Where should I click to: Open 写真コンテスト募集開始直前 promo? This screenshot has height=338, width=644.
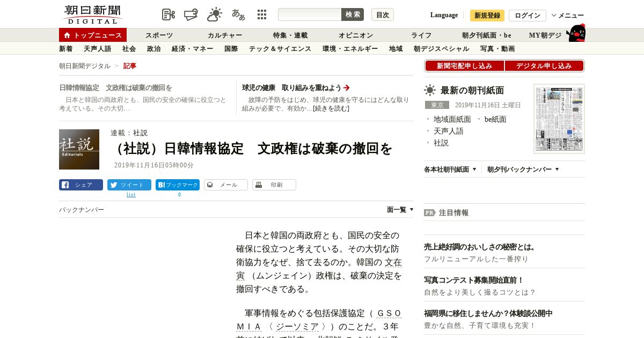point(473,280)
